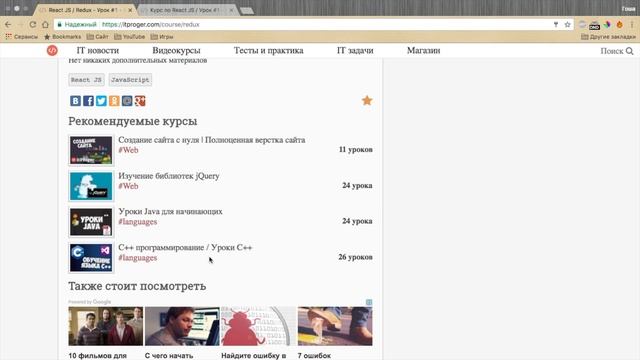Add the course to favorites (star)
The height and width of the screenshot is (360, 640).
click(x=367, y=100)
